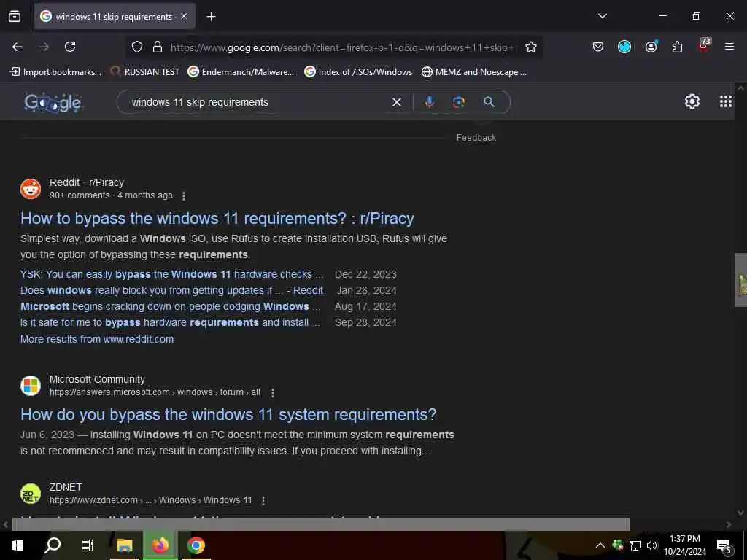Show site security lock information
The width and height of the screenshot is (747, 560).
(x=158, y=47)
